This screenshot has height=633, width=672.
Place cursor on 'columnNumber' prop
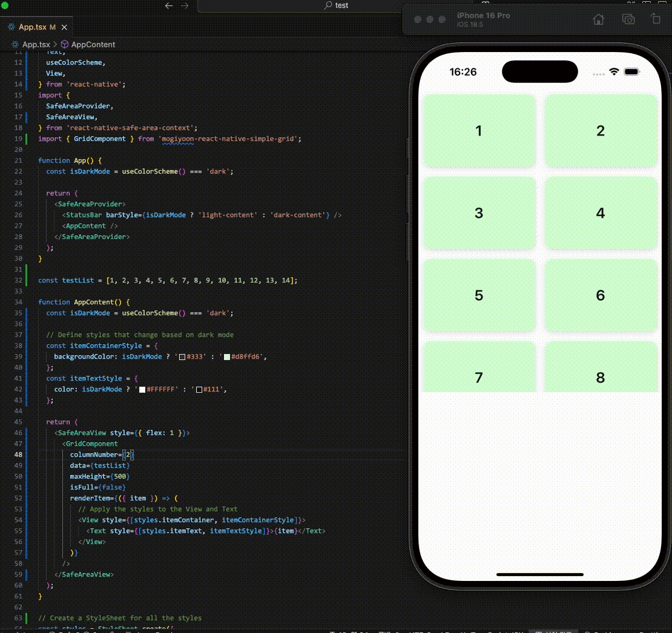tap(94, 454)
